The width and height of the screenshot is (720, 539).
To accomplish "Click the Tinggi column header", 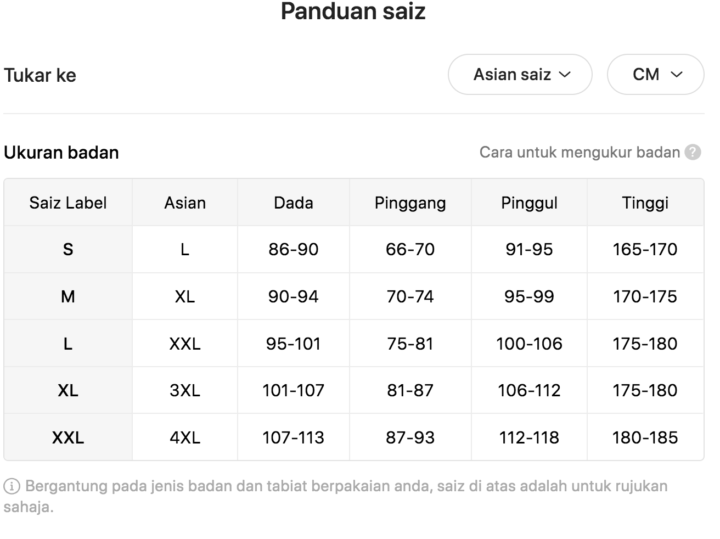I will click(x=645, y=202).
